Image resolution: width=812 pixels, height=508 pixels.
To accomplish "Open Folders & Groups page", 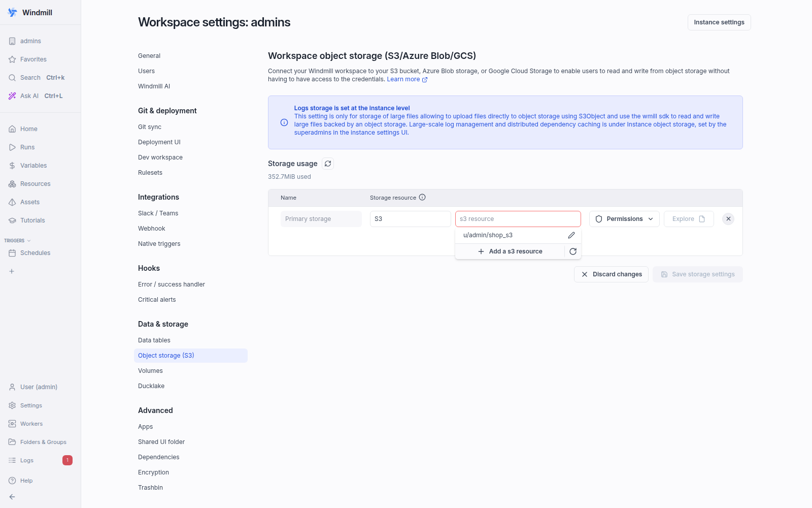I will (40, 442).
